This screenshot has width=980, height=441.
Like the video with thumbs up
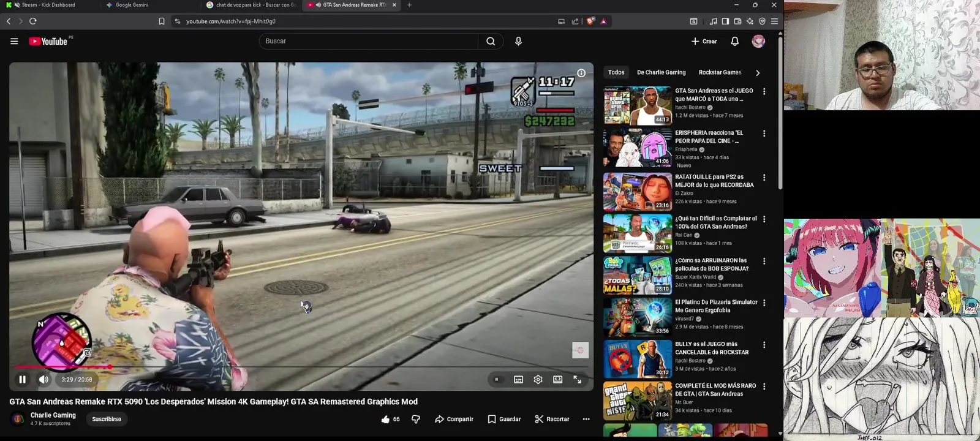[x=390, y=419]
